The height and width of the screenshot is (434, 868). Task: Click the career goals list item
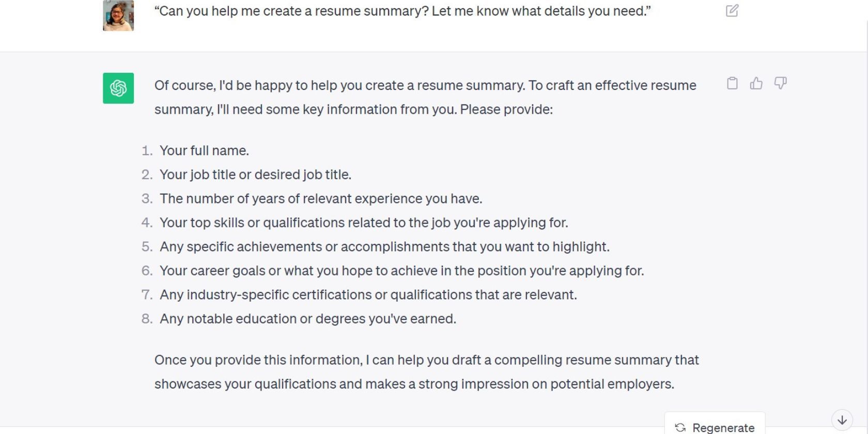401,271
